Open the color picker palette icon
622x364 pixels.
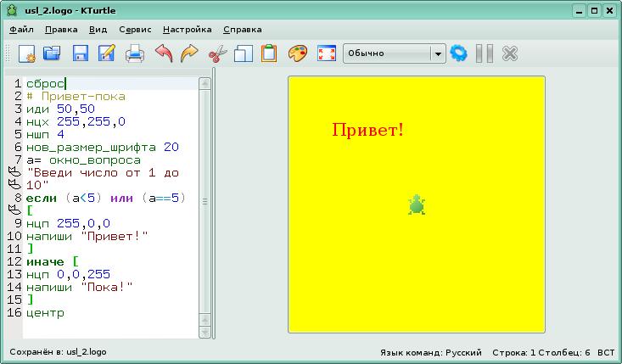click(297, 53)
